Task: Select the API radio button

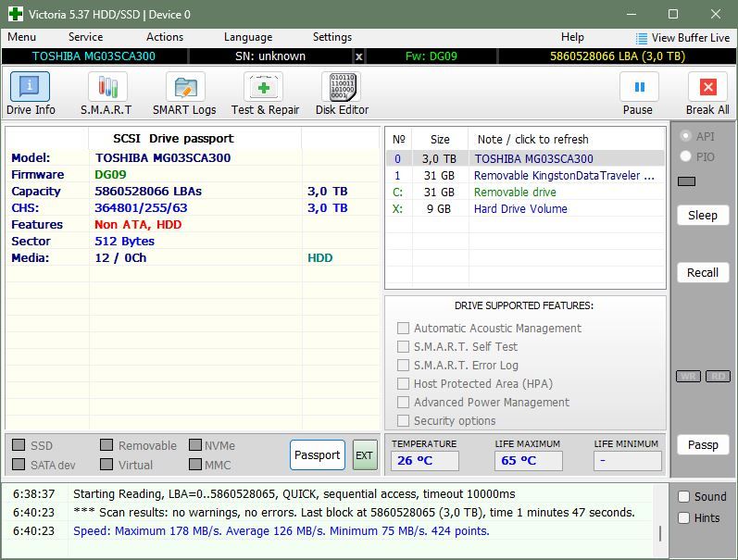Action: (x=686, y=136)
